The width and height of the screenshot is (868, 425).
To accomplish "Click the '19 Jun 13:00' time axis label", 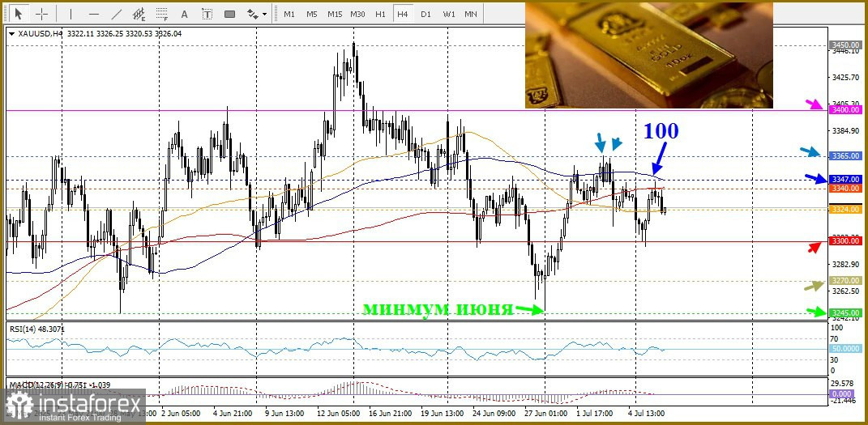I will click(x=441, y=414).
